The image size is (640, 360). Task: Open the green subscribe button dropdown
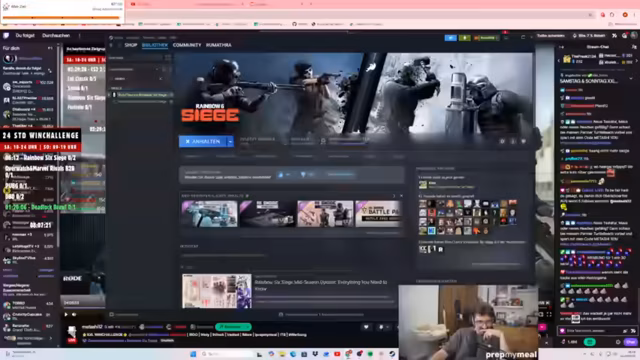point(247,327)
